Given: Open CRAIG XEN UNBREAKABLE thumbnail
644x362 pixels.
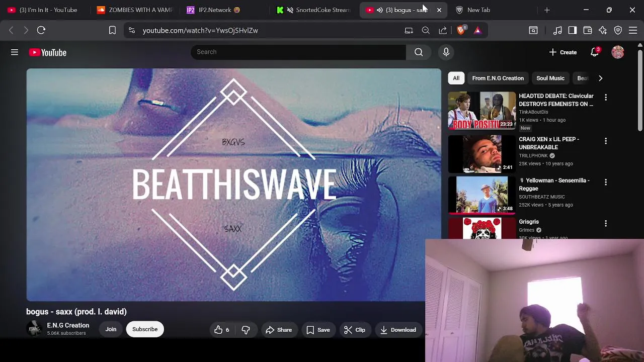Looking at the screenshot, I should coord(482,154).
